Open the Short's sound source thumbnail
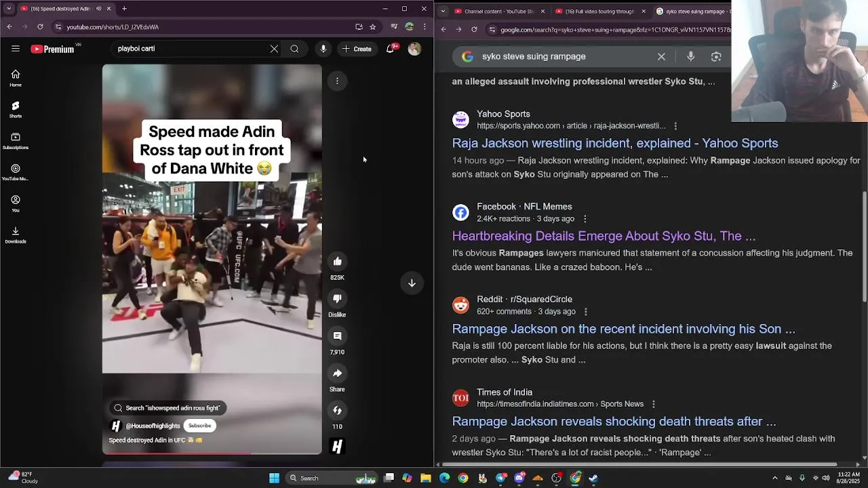 [x=337, y=446]
